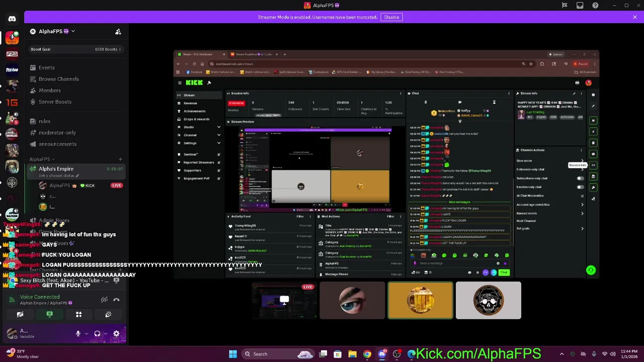
Task: Open the announcements channel
Action: click(x=75, y=144)
